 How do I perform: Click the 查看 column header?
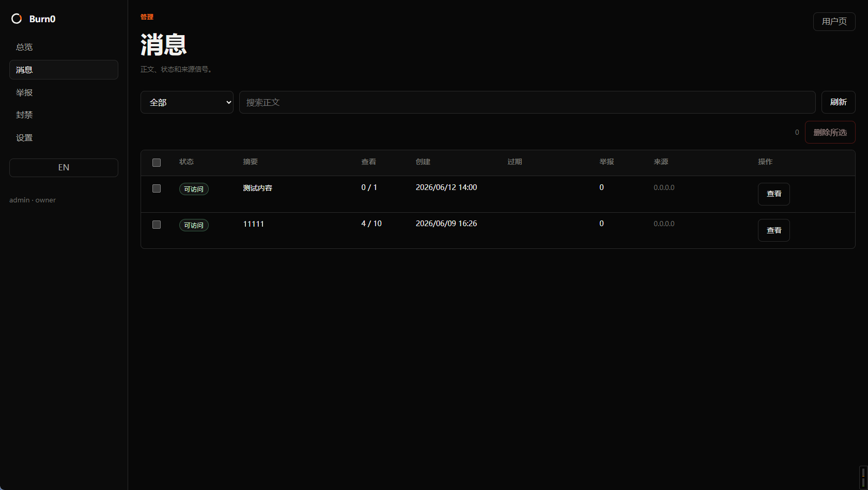click(368, 162)
